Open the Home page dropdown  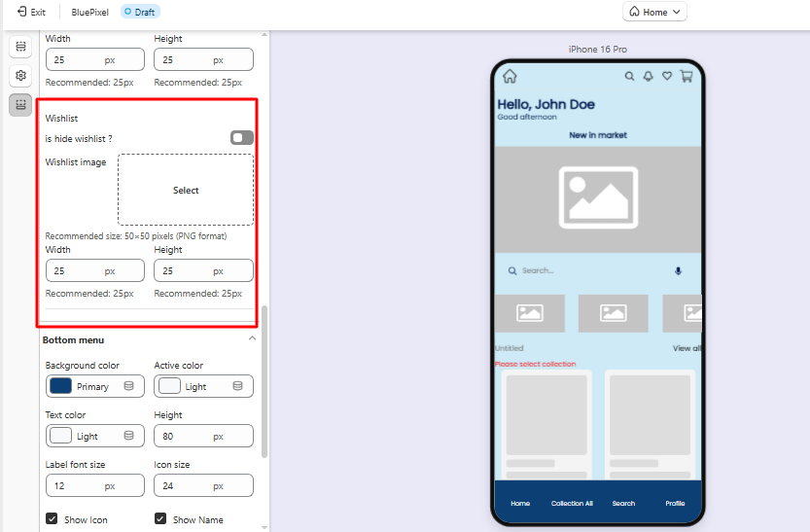(x=655, y=12)
